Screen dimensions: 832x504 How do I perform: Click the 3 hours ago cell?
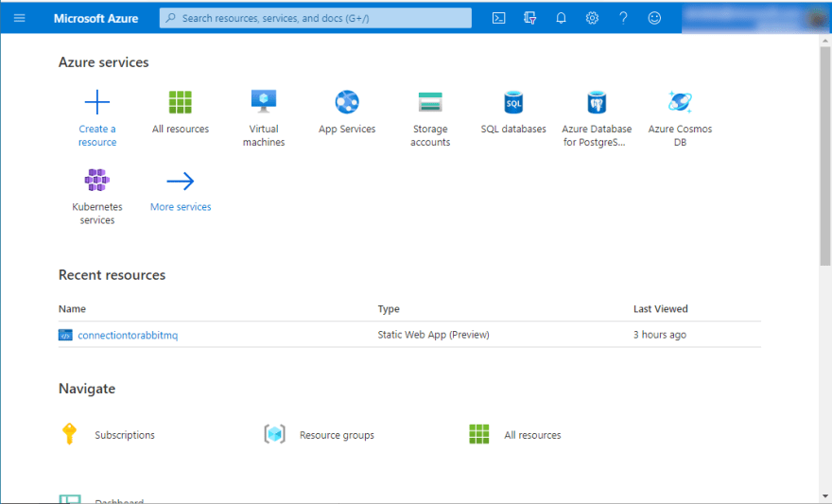coord(660,335)
